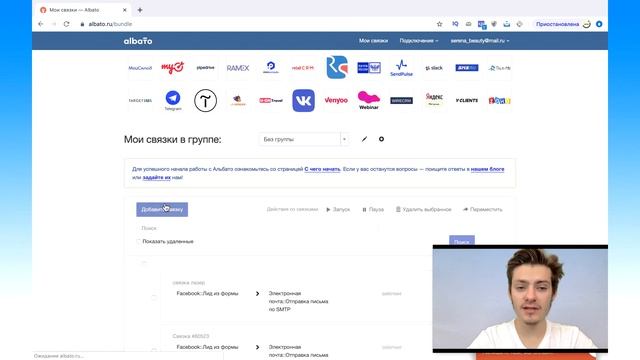The width and height of the screenshot is (640, 360).
Task: Expand the 'Подключения' header menu
Action: (419, 41)
